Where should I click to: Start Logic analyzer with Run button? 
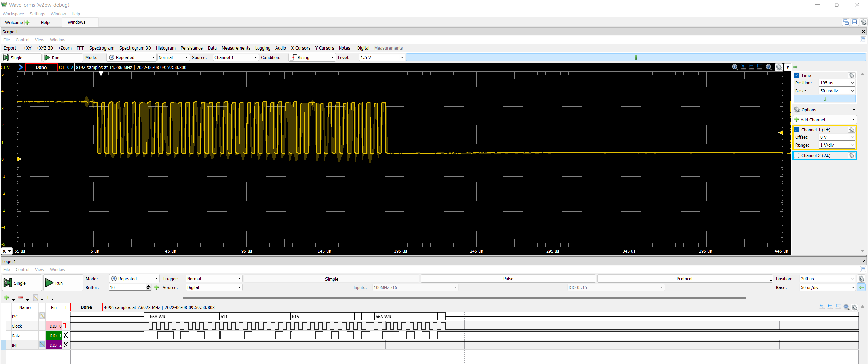[x=63, y=283]
